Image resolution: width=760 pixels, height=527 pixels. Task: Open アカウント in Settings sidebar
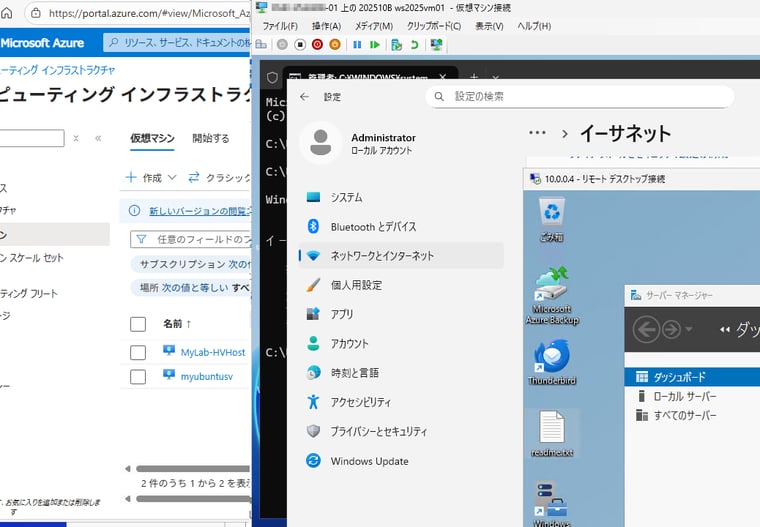pyautogui.click(x=401, y=343)
